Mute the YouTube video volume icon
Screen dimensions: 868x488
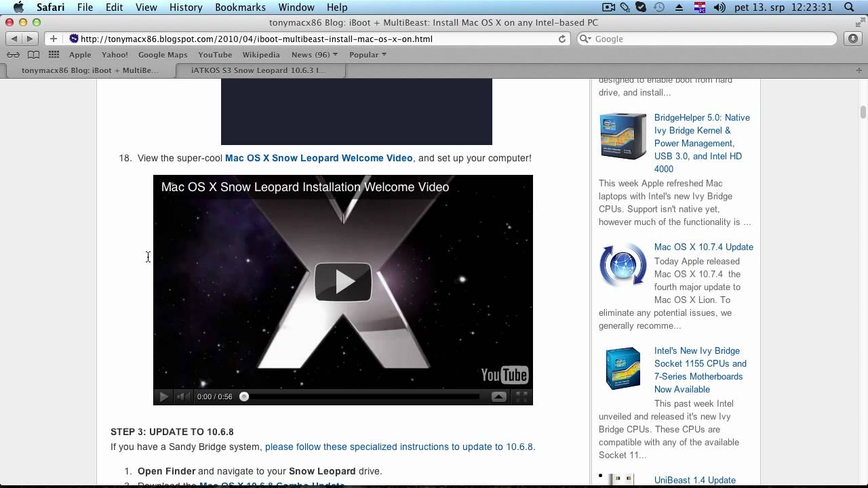click(x=183, y=396)
